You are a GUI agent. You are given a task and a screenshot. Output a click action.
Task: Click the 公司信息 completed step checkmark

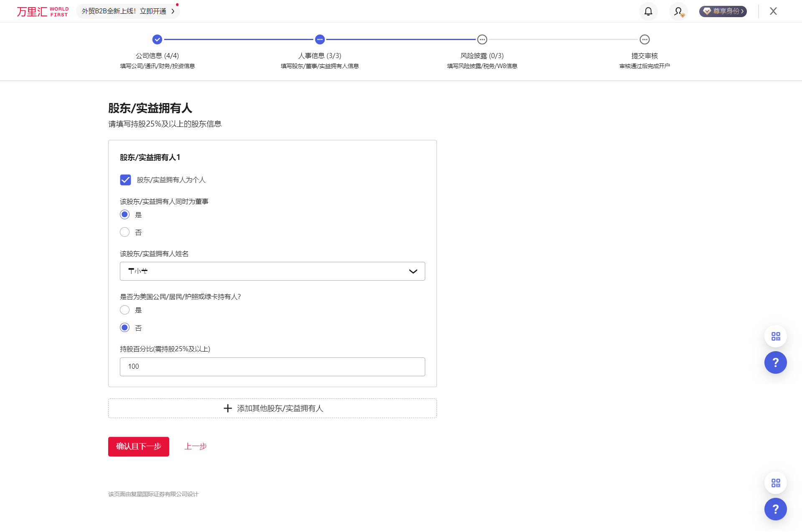(x=157, y=40)
